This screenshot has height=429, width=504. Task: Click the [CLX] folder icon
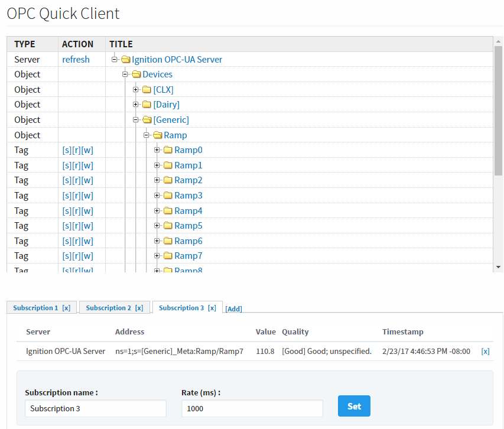point(147,90)
